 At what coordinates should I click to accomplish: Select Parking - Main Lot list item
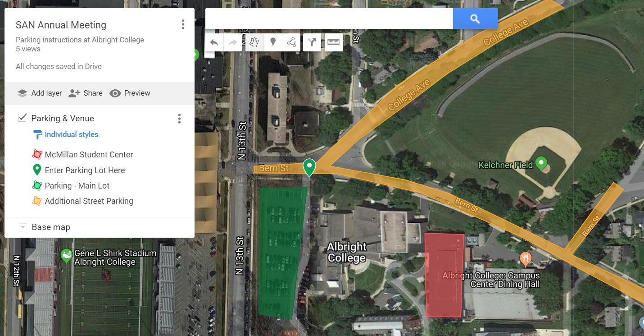point(77,186)
